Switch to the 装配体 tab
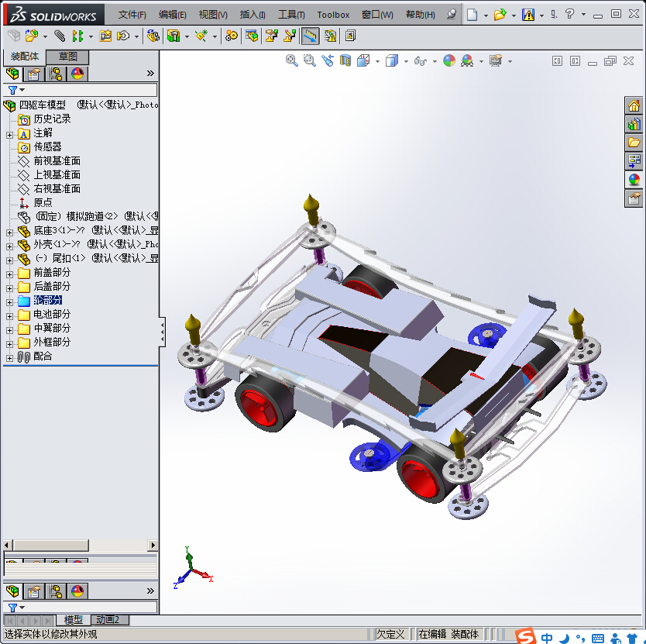 tap(24, 57)
